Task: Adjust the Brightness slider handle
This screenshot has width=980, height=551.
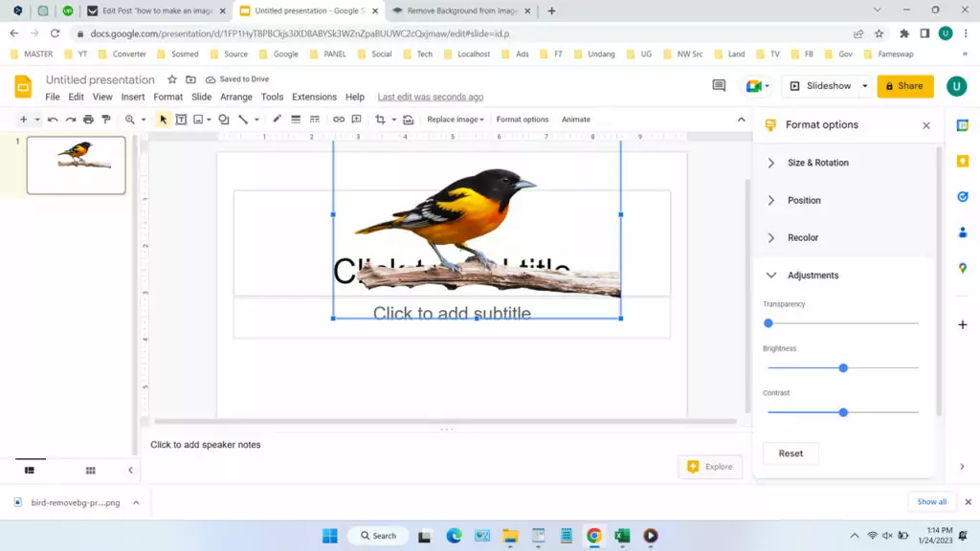Action: 843,368
